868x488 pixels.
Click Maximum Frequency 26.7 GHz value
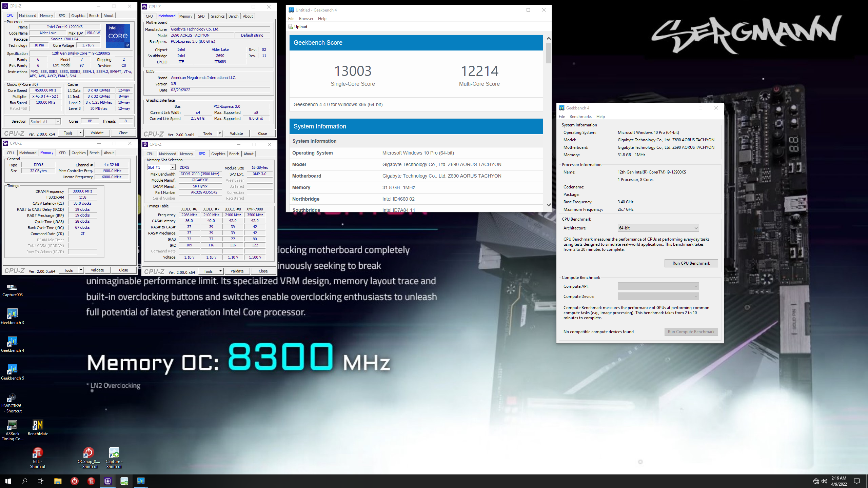(x=626, y=209)
